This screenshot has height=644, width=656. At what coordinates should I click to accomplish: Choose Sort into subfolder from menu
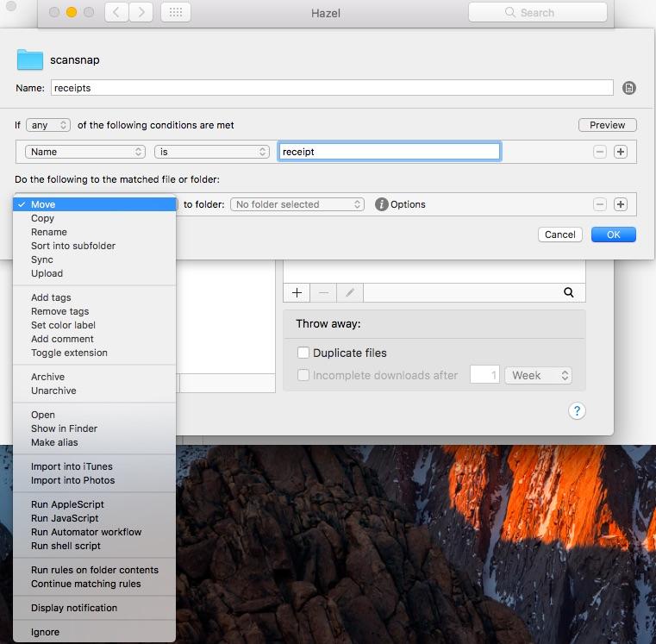click(73, 246)
